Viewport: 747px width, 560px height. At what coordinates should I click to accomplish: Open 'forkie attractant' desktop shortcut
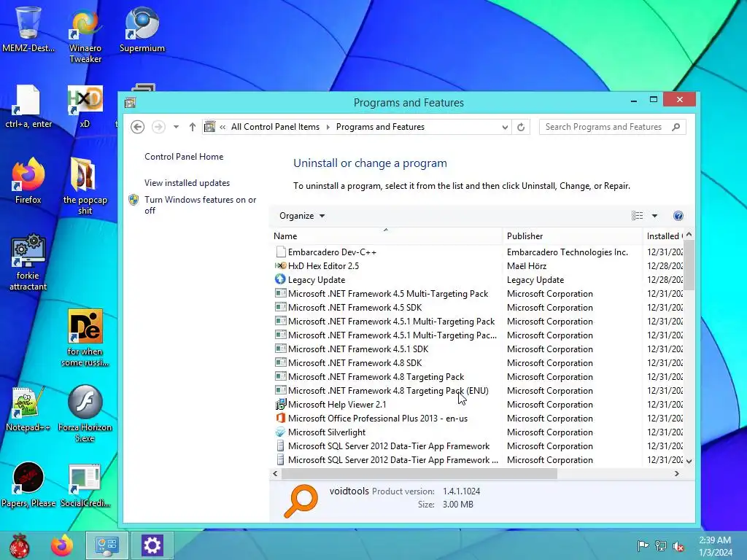[28, 262]
